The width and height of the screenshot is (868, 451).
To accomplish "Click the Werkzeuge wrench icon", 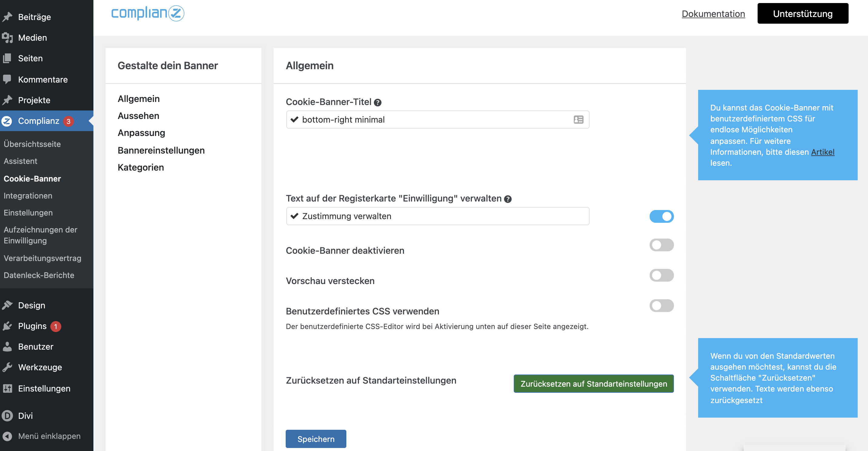I will pyautogui.click(x=7, y=367).
